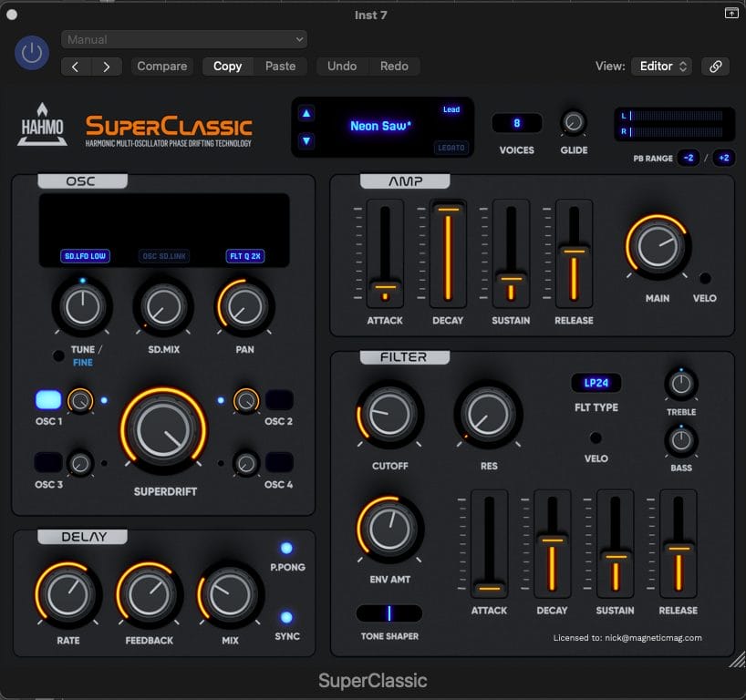Click the Amp Attack slider
746x700 pixels.
click(x=385, y=253)
